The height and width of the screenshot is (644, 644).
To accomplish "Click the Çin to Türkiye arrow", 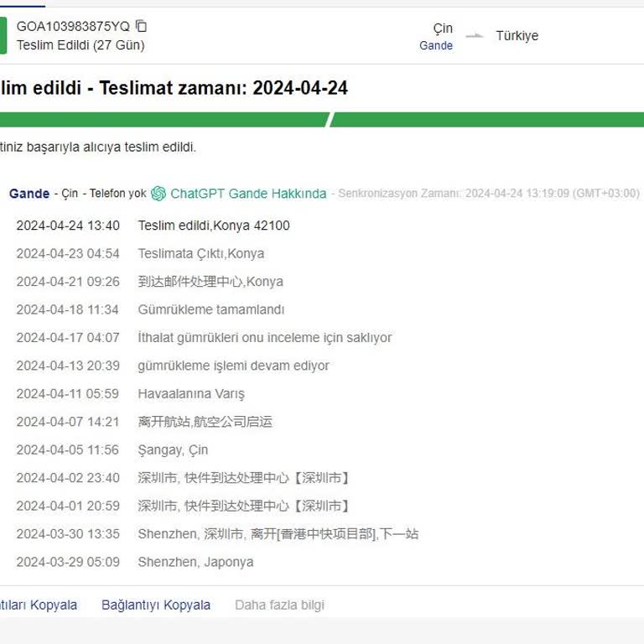I will (x=475, y=36).
